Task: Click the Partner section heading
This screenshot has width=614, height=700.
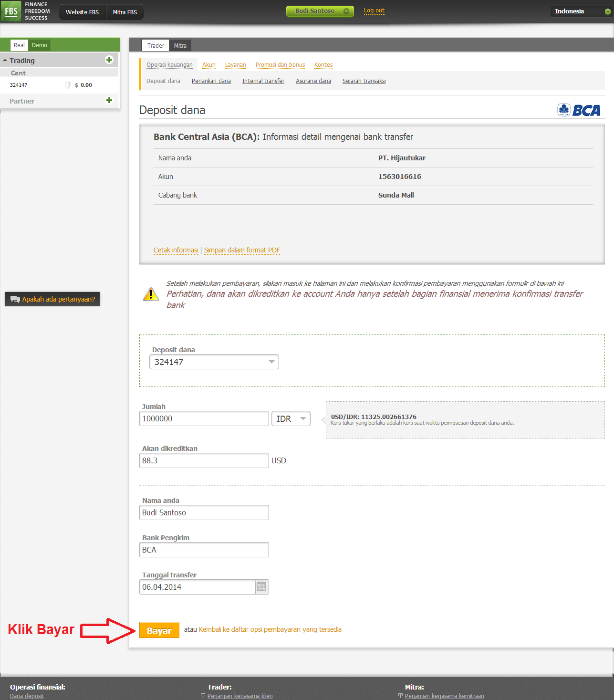Action: point(22,101)
